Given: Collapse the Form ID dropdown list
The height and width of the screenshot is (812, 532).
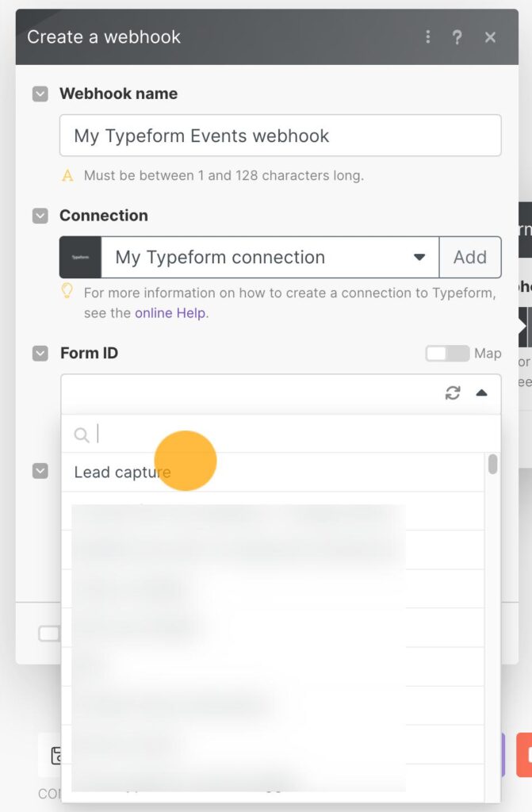Looking at the screenshot, I should tap(481, 392).
